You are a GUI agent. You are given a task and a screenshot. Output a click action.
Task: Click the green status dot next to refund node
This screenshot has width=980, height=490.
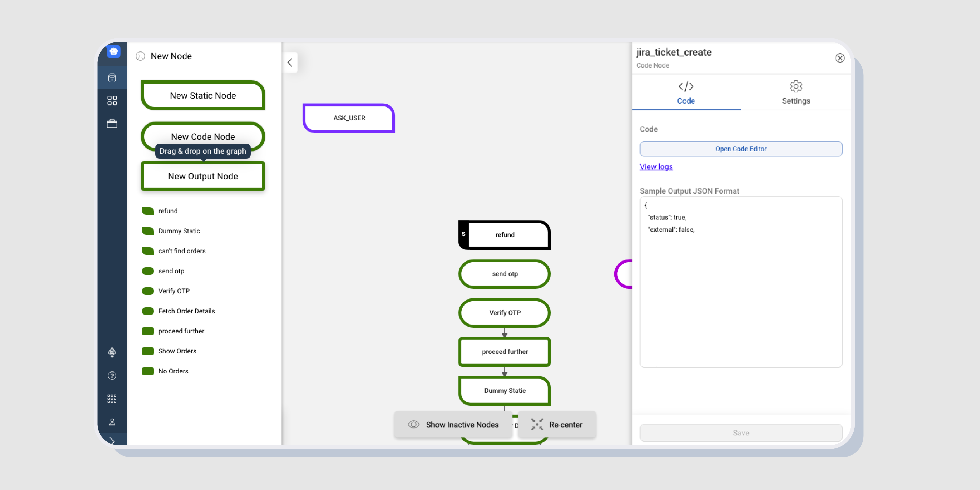[148, 211]
